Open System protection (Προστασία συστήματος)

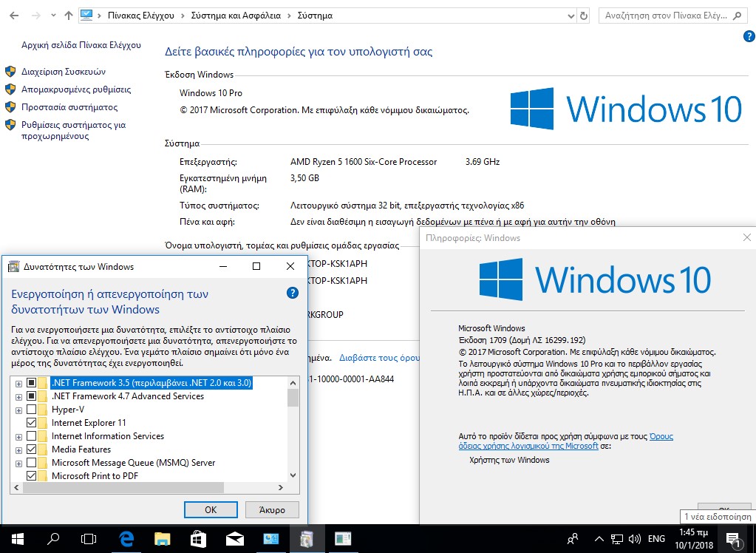coord(69,107)
